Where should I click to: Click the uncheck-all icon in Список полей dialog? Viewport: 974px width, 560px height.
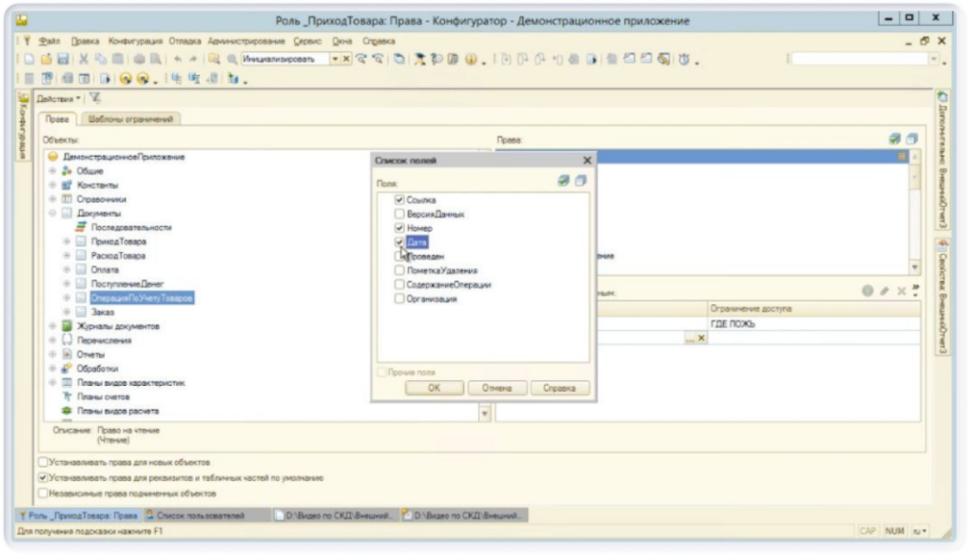click(580, 181)
